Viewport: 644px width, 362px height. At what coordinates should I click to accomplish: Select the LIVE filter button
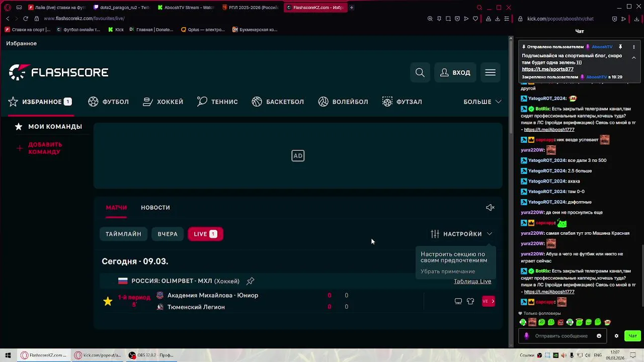pyautogui.click(x=205, y=234)
